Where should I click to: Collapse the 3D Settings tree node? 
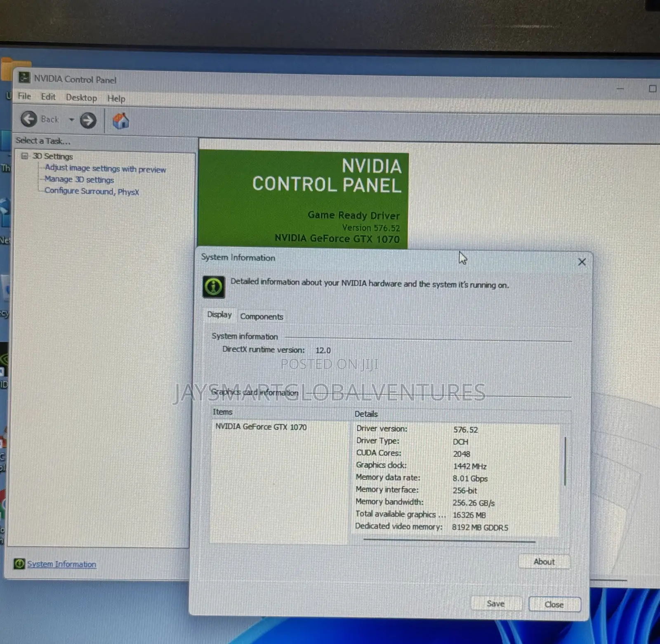(25, 156)
